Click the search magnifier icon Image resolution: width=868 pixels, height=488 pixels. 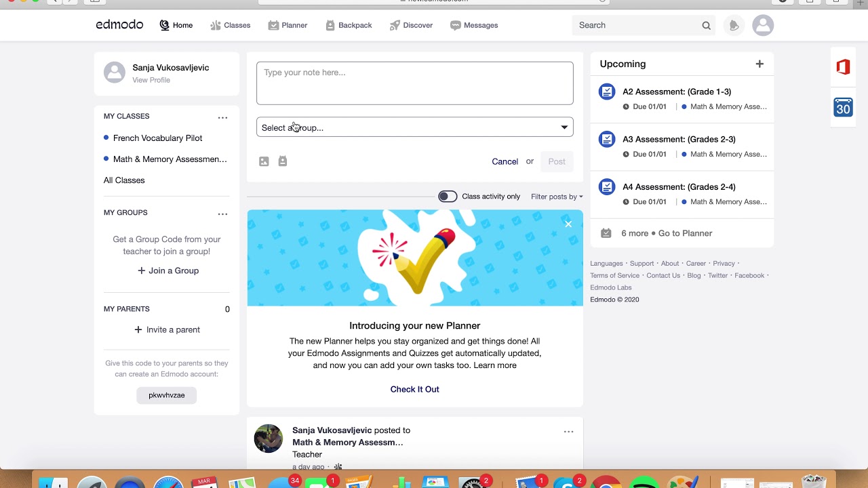tap(707, 26)
